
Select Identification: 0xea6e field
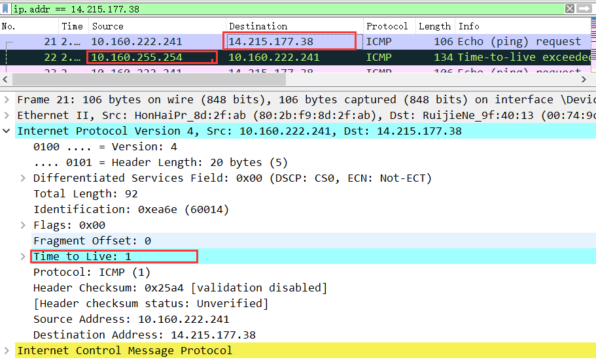click(131, 210)
